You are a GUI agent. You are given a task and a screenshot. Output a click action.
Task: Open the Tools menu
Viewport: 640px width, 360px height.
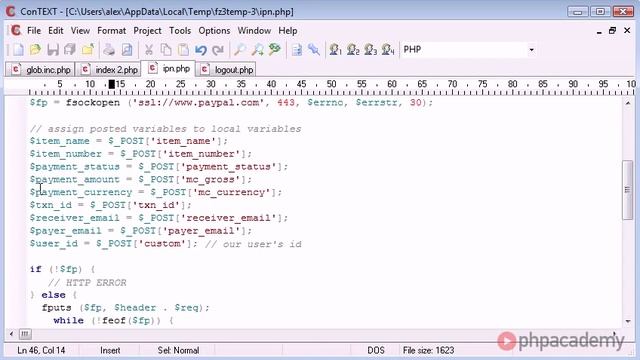click(x=180, y=31)
